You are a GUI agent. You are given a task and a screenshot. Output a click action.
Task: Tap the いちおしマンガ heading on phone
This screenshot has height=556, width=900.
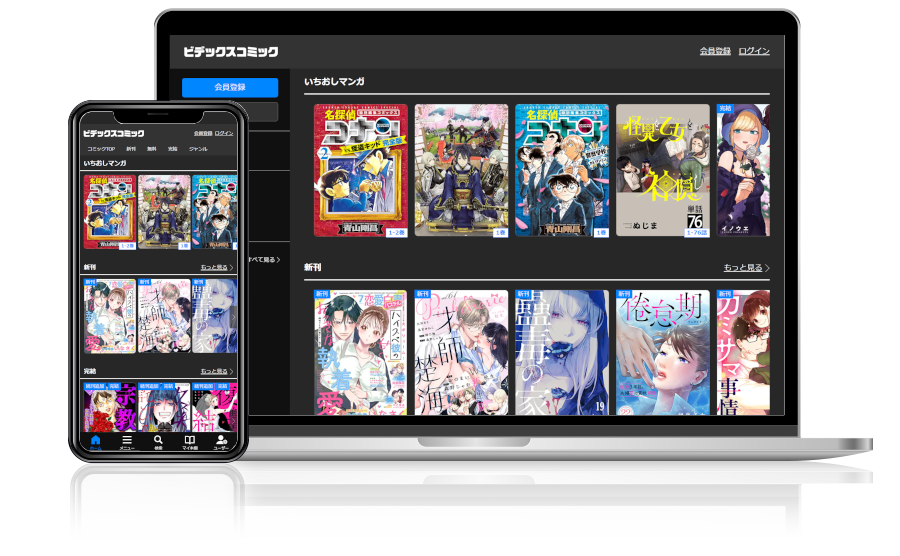105,164
